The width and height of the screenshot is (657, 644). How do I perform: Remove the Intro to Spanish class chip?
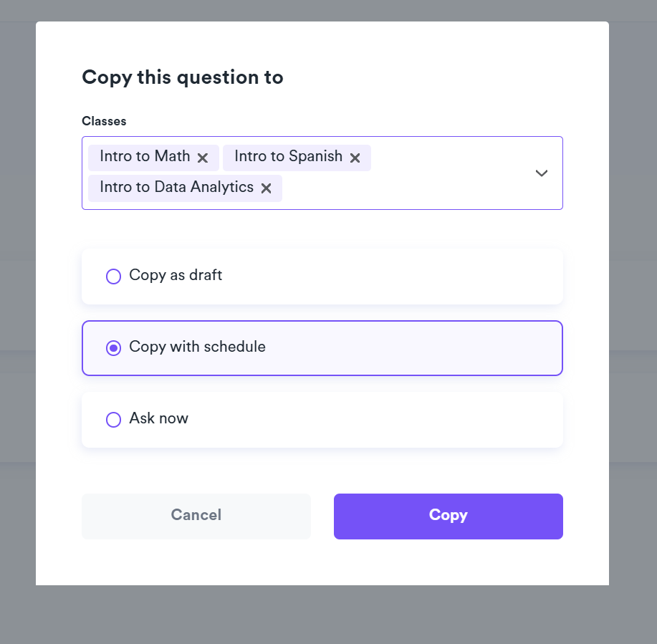[x=355, y=158]
